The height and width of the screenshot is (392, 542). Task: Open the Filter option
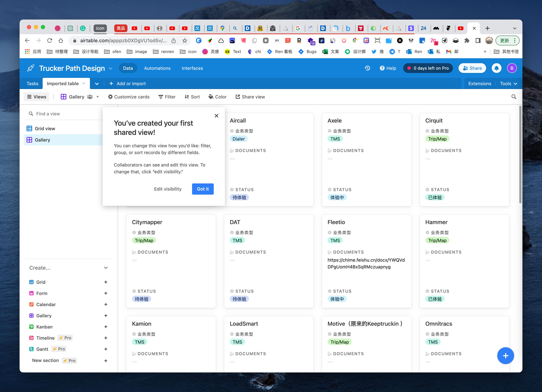[167, 97]
